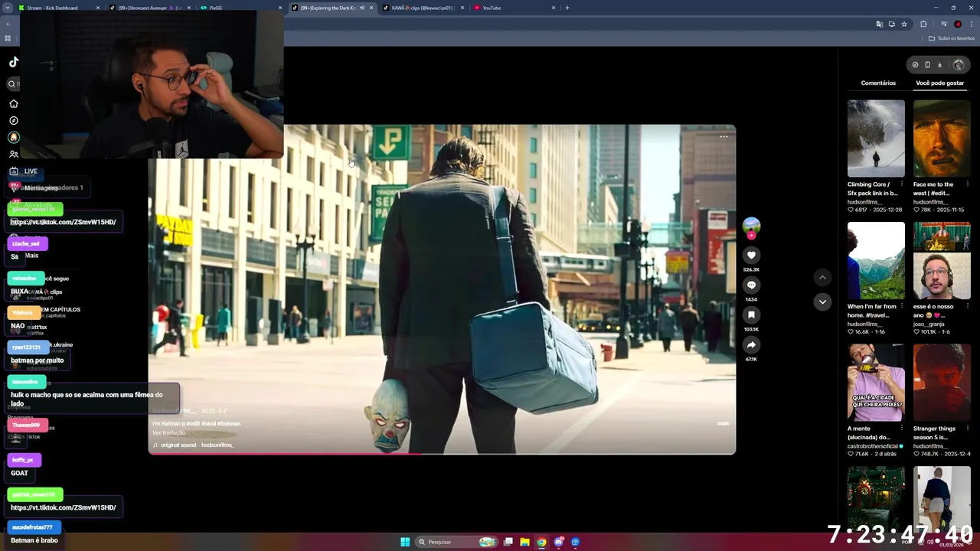Screen dimensions: 980x551
Task: Click Ver tradução under caption
Action: click(x=168, y=432)
